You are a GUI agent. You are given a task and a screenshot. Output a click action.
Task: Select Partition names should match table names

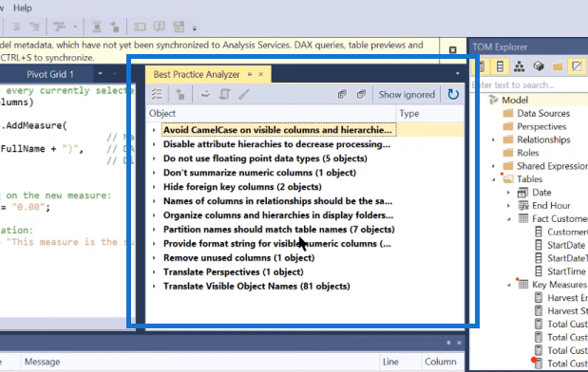click(278, 230)
